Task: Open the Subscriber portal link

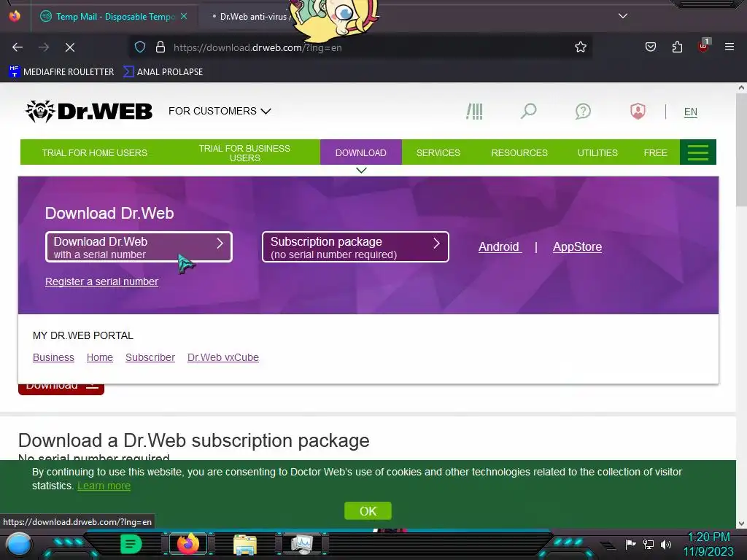Action: click(150, 357)
